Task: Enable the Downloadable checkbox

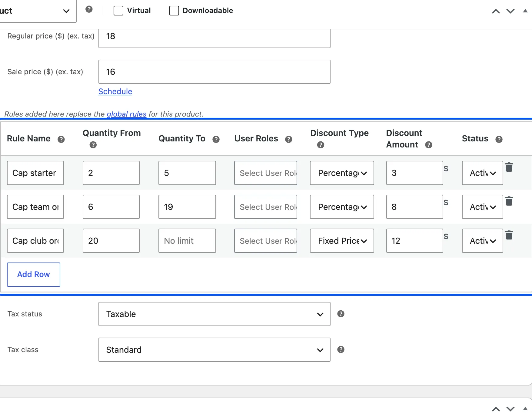Action: (x=174, y=11)
